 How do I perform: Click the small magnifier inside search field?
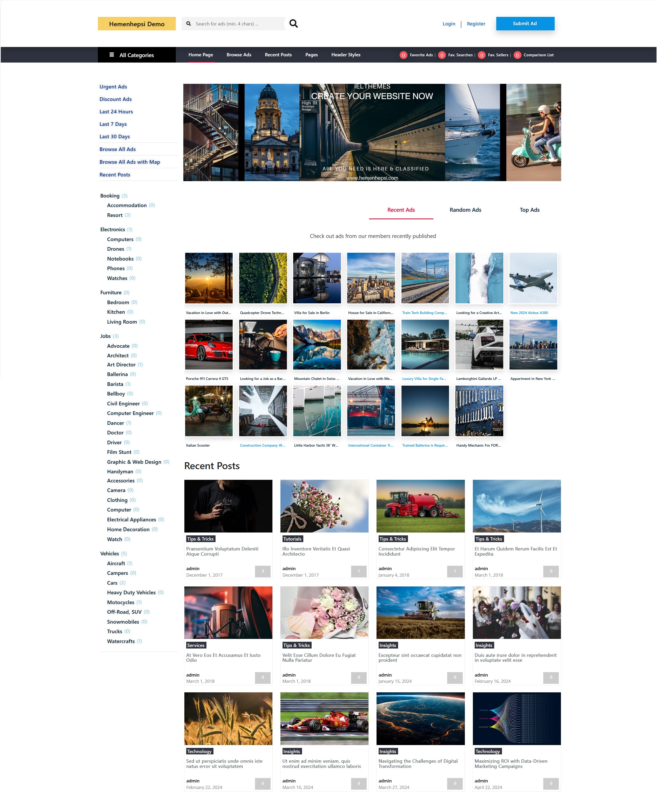click(x=189, y=23)
